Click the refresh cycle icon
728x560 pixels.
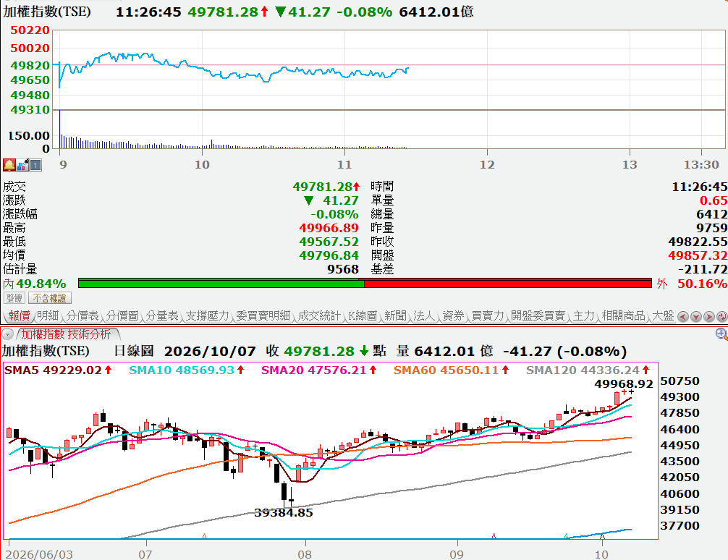point(722,317)
